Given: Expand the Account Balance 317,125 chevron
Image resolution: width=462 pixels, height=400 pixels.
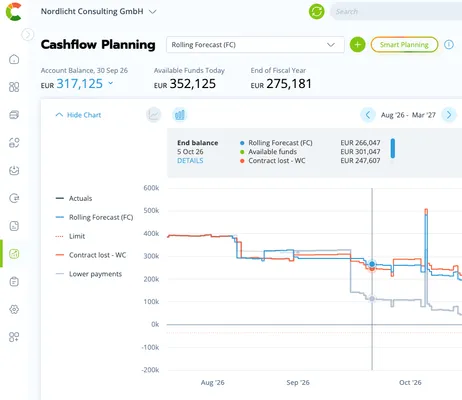Looking at the screenshot, I should [111, 83].
